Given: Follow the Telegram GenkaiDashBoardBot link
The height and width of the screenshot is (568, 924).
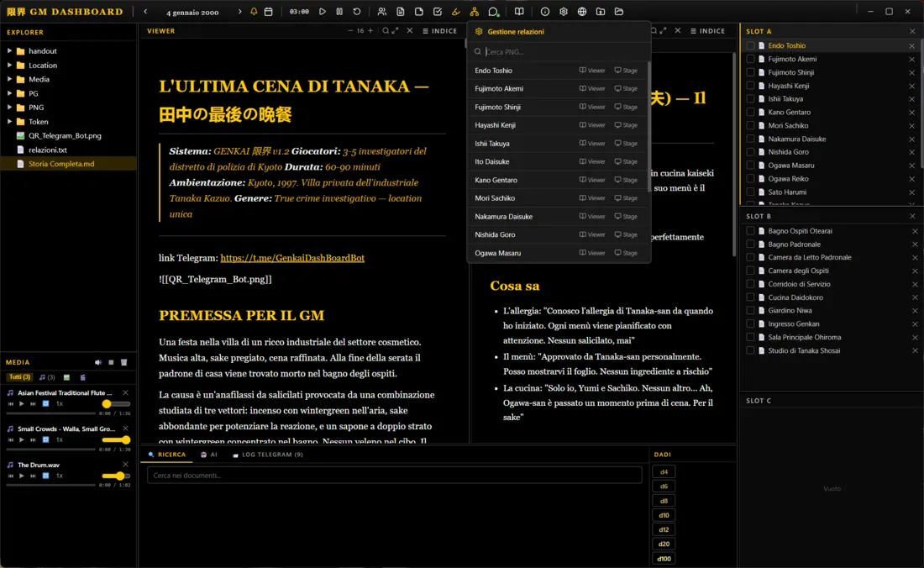Looking at the screenshot, I should coord(292,258).
